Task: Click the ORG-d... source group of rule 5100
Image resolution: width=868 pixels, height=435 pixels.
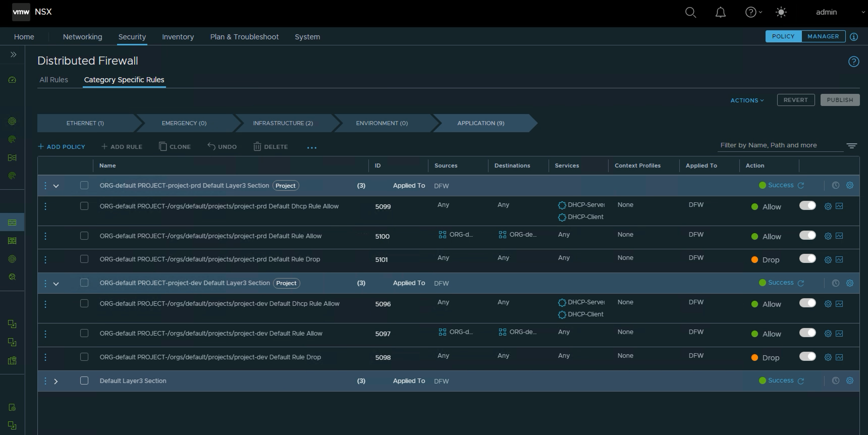Action: [455, 235]
